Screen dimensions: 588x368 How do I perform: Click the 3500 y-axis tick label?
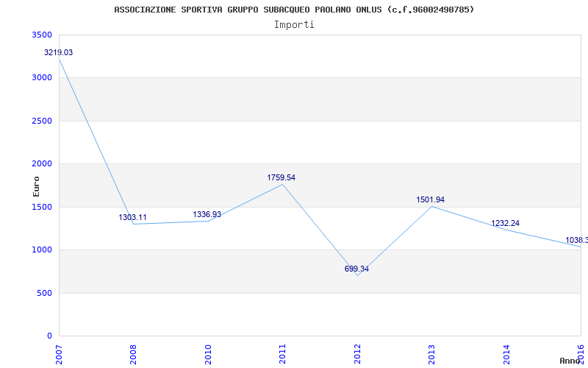point(43,35)
